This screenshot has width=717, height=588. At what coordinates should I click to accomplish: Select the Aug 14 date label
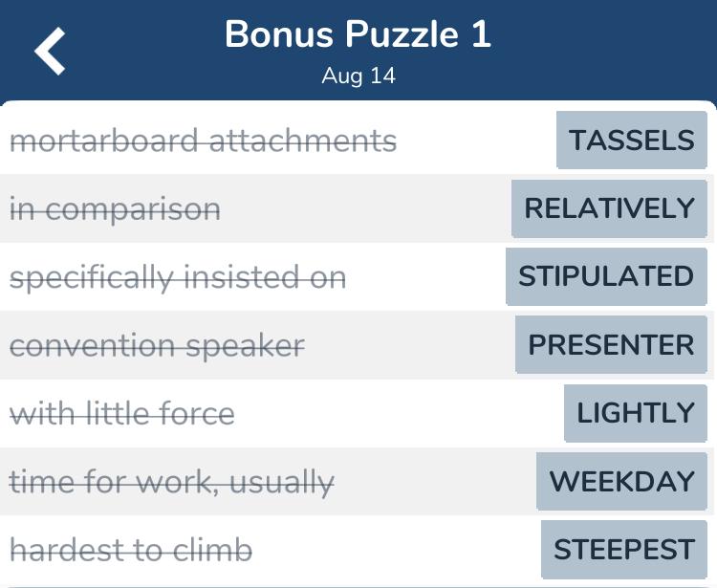click(358, 76)
